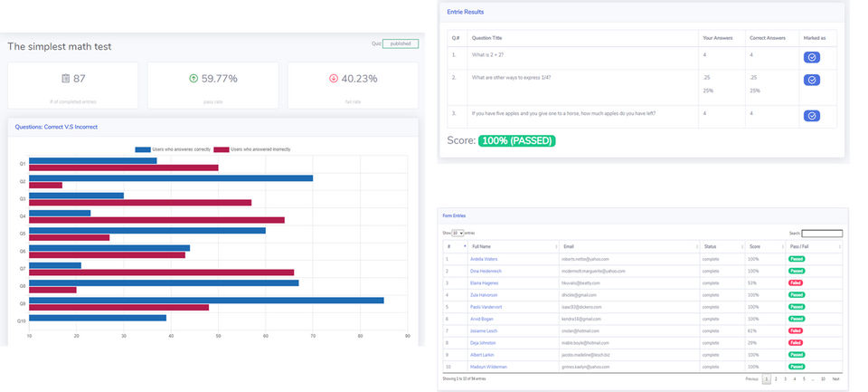
Task: Sort by Status column header
Action: [x=722, y=246]
